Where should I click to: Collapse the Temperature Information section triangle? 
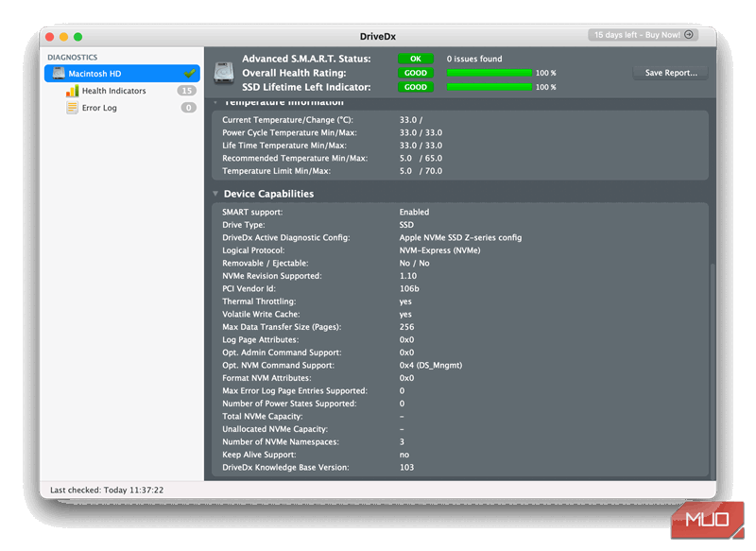click(x=215, y=102)
